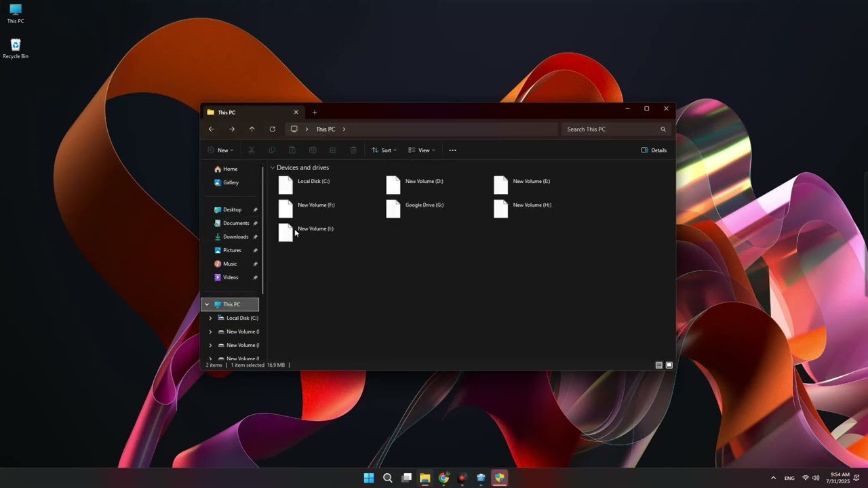The height and width of the screenshot is (488, 868).
Task: Refresh the This PC view
Action: 273,129
